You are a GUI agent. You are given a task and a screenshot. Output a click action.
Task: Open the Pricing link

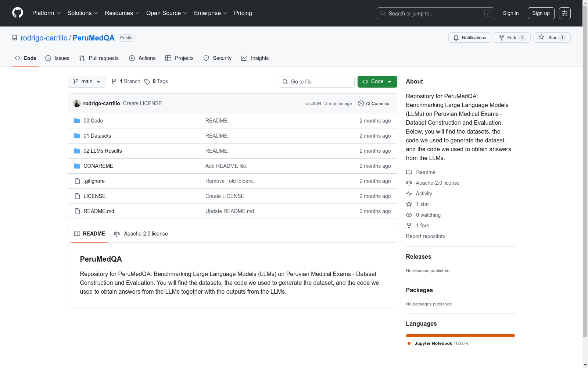coord(243,13)
